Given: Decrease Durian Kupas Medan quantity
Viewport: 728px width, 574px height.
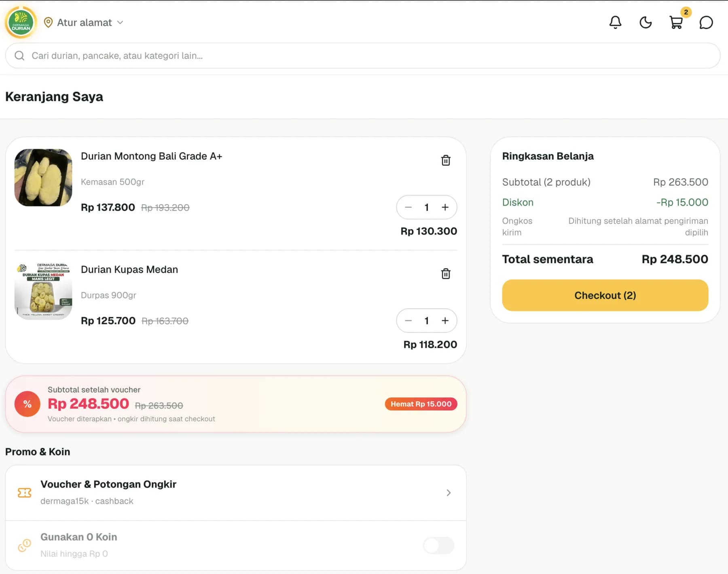Looking at the screenshot, I should [408, 321].
